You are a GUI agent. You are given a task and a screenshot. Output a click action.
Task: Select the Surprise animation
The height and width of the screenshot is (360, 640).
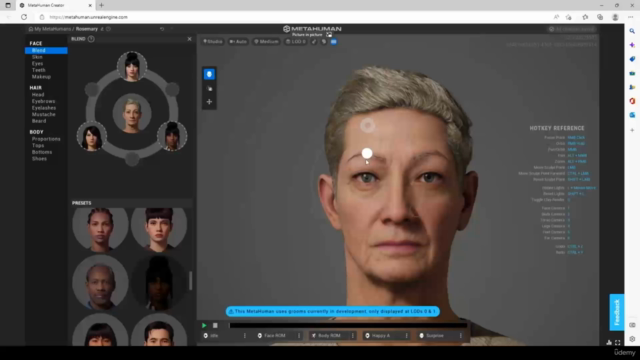pos(437,336)
